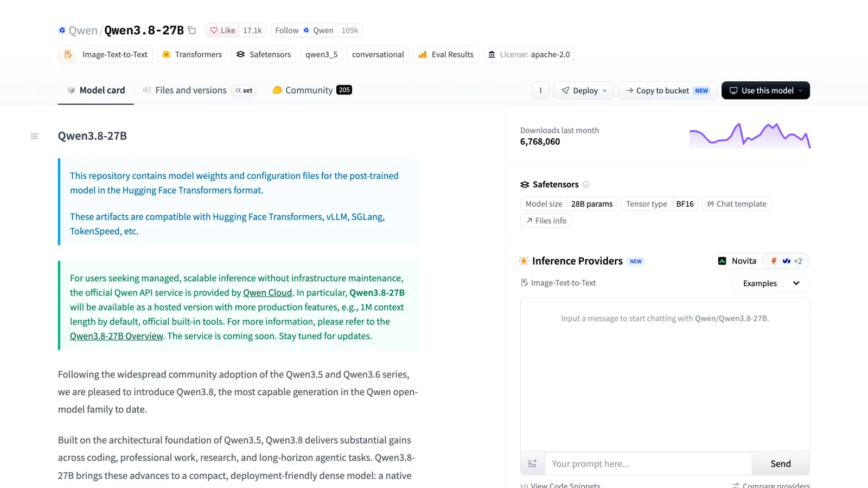Image resolution: width=868 pixels, height=488 pixels.
Task: Open the Chat template viewer
Action: click(x=737, y=204)
